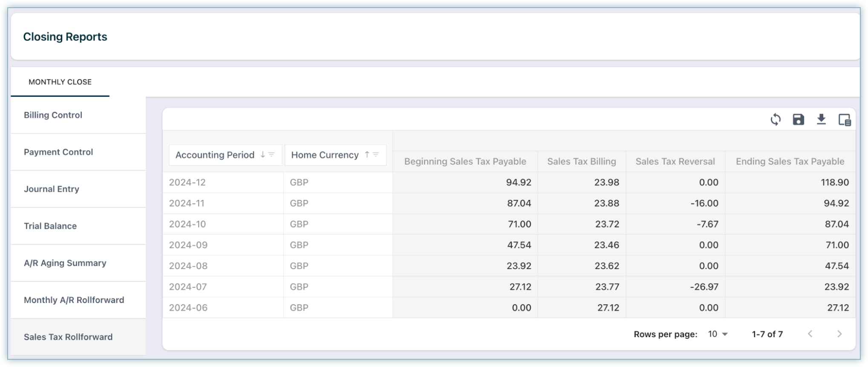Download the Sales Tax Rollforward report
Viewport: 868px width, 367px height.
[x=821, y=119]
